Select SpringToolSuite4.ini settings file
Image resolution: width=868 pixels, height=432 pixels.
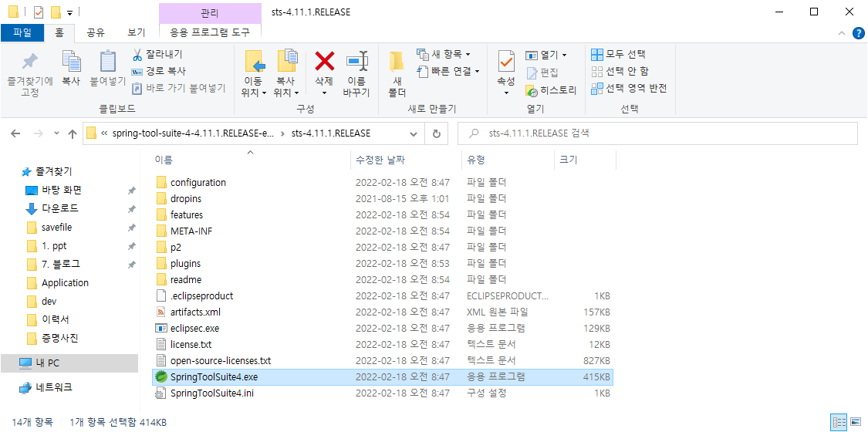coord(382,393)
